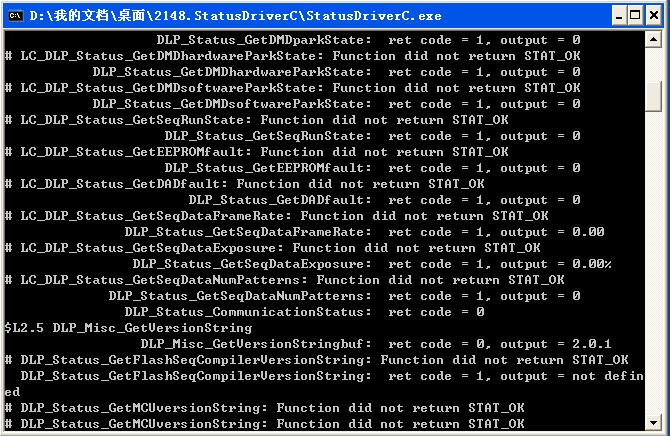Click the DLP_Status_GetSeqDataFrameRate output 0.00 line
670x436 pixels.
(364, 232)
